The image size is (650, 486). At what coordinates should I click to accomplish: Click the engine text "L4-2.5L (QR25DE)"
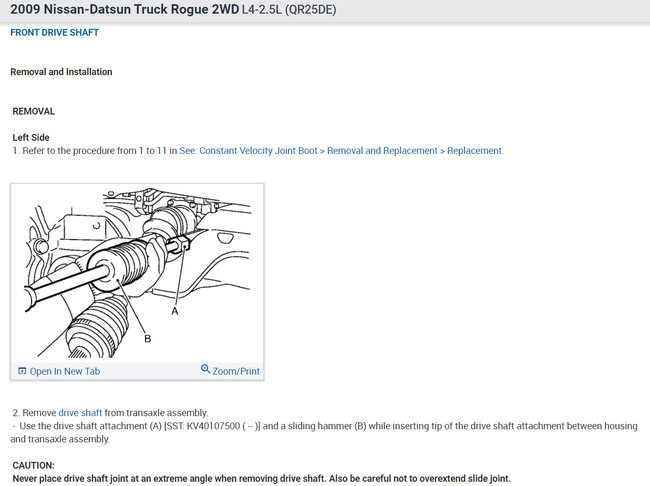coord(289,10)
